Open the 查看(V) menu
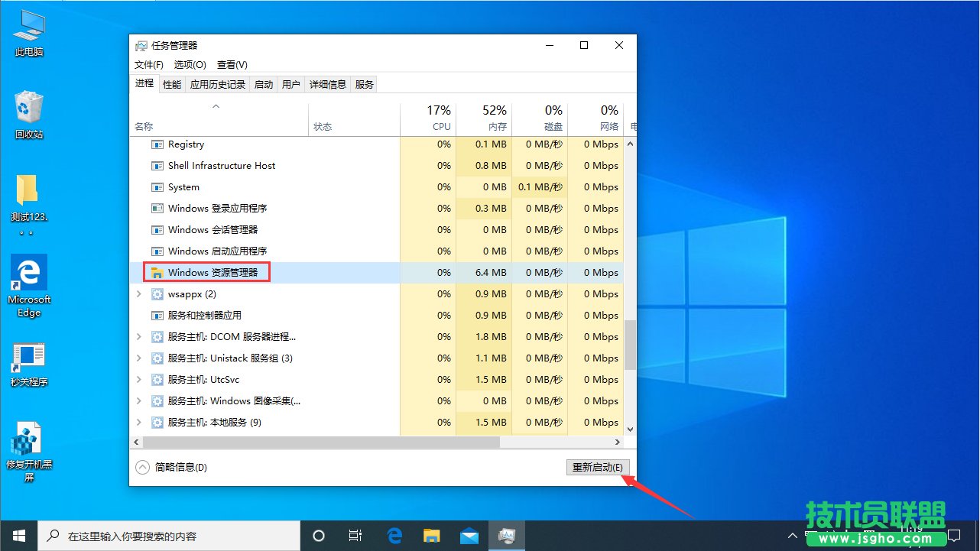Image resolution: width=980 pixels, height=551 pixels. coord(232,64)
